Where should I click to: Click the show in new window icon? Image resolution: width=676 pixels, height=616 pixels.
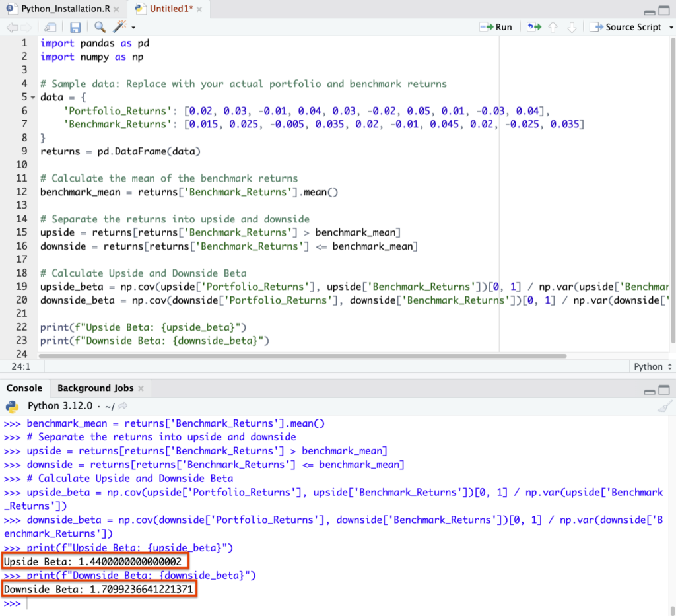[x=50, y=27]
